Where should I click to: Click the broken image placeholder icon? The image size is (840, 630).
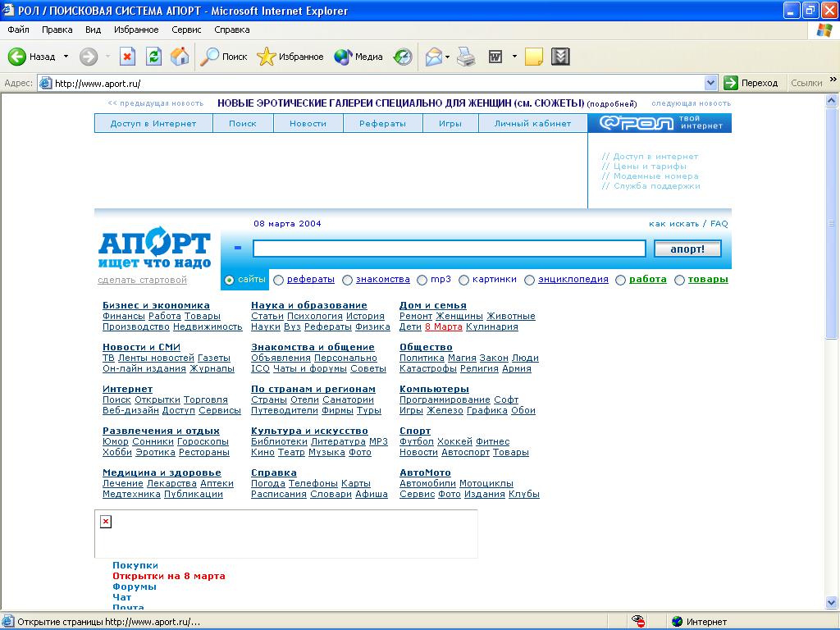(106, 521)
